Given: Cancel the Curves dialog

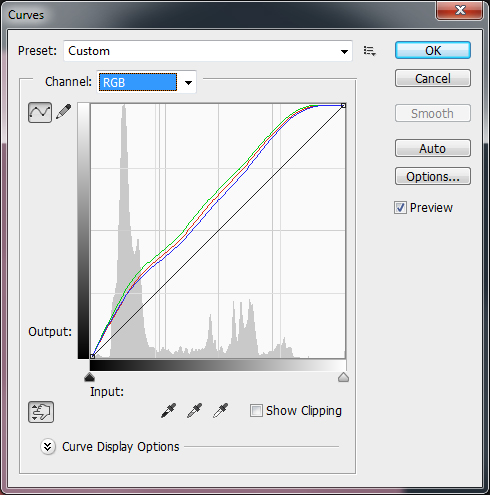Looking at the screenshot, I should 433,78.
